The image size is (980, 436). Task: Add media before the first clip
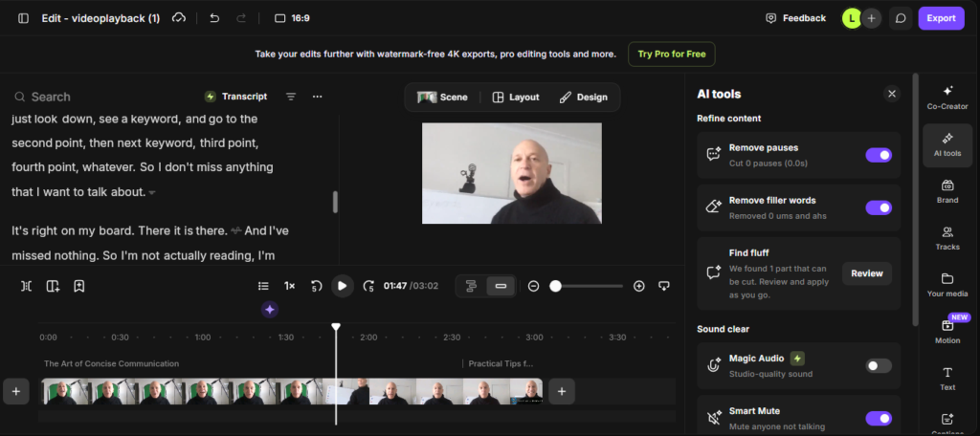(x=15, y=392)
